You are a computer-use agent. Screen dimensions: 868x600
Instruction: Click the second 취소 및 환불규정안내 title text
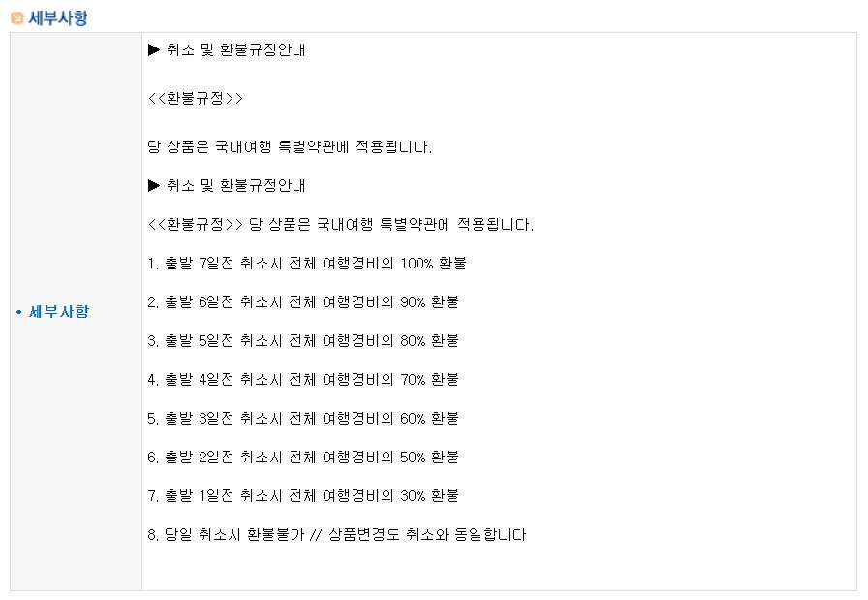click(x=235, y=185)
